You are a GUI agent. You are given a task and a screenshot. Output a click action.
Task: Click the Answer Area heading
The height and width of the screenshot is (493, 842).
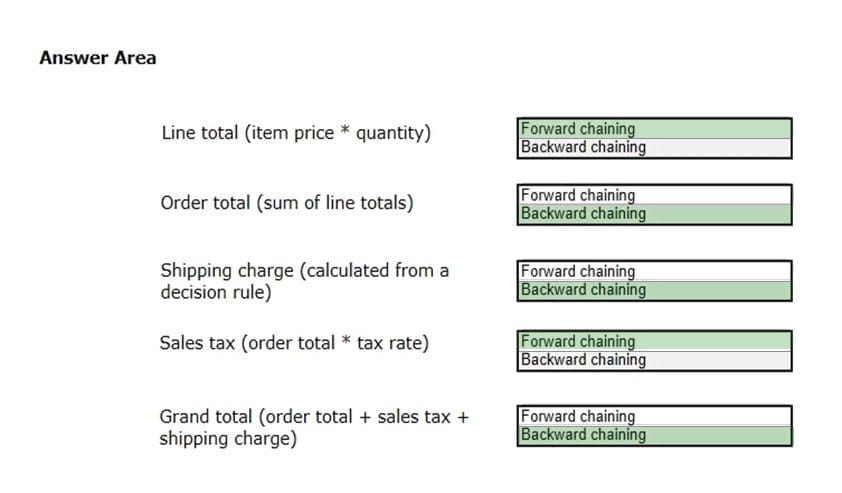coord(97,58)
